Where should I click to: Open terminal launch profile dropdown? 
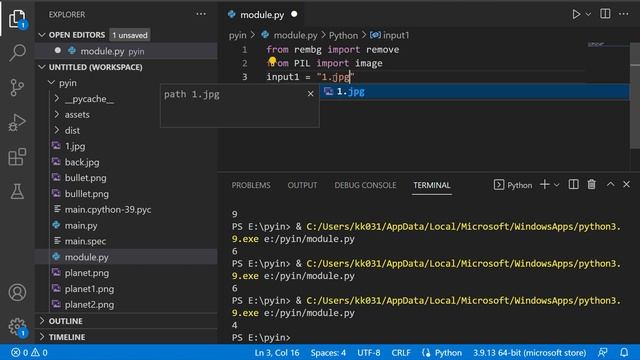tap(557, 185)
